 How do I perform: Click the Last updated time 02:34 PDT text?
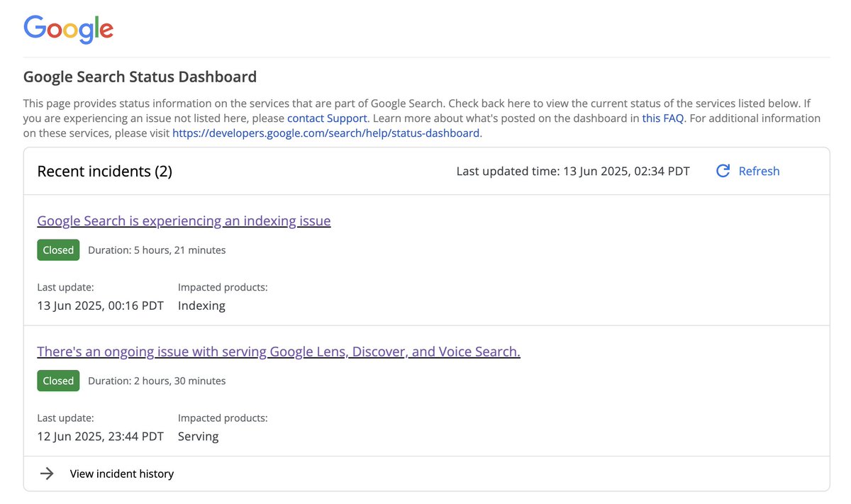(573, 171)
